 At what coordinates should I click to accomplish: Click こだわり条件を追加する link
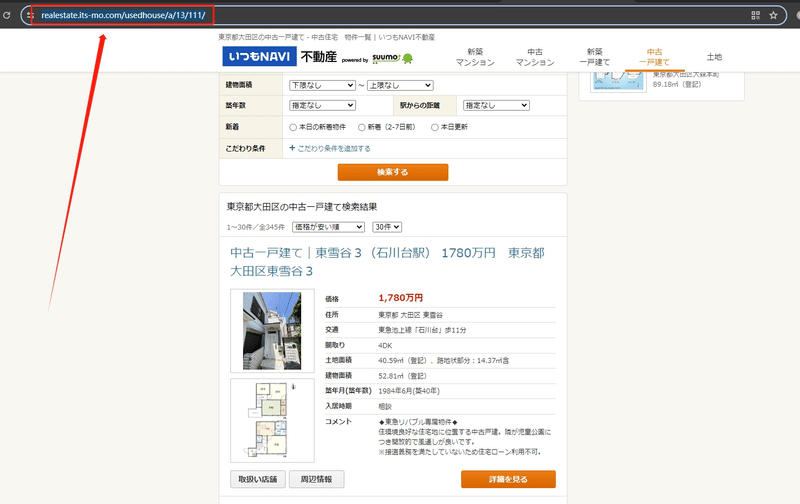coord(334,148)
